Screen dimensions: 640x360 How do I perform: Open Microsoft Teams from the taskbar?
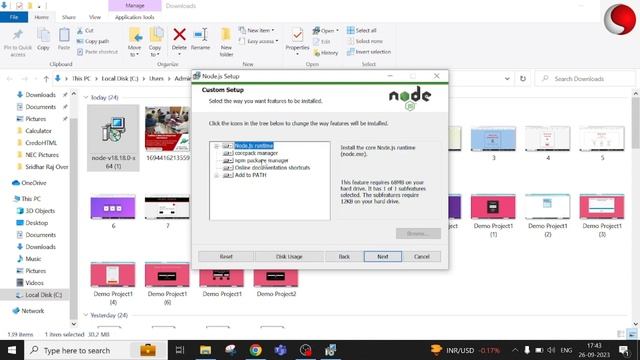[281, 350]
